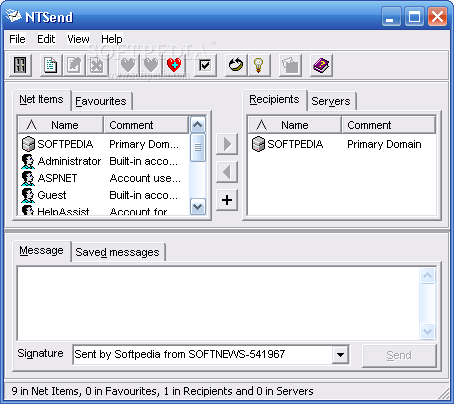
Task: Click Net Items scrollbar up arrow
Action: 198,125
